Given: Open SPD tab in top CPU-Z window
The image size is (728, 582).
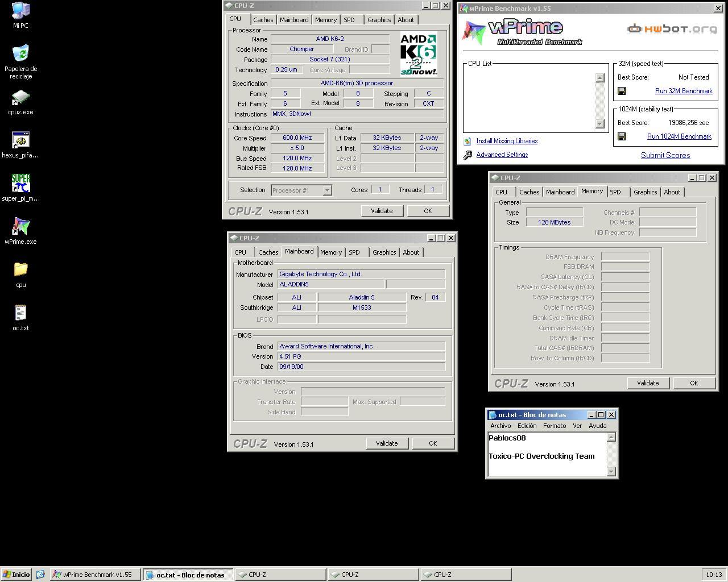Looking at the screenshot, I should click(x=349, y=20).
